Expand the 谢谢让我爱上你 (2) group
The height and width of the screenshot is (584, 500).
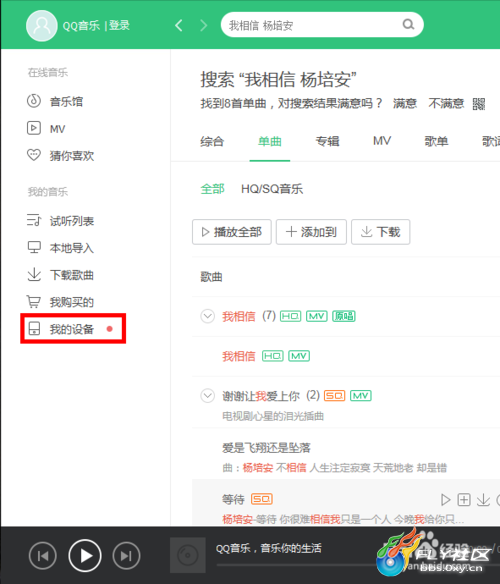(208, 396)
